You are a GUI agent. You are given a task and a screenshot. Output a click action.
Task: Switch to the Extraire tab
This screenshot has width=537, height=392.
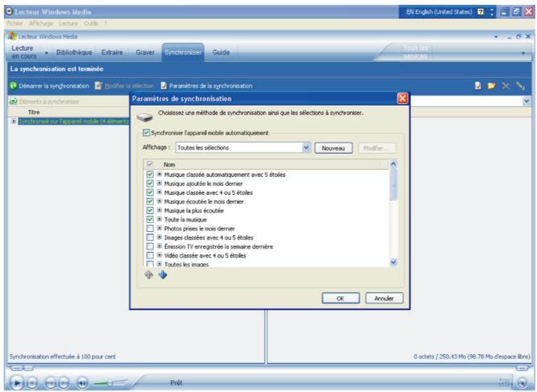(x=112, y=52)
